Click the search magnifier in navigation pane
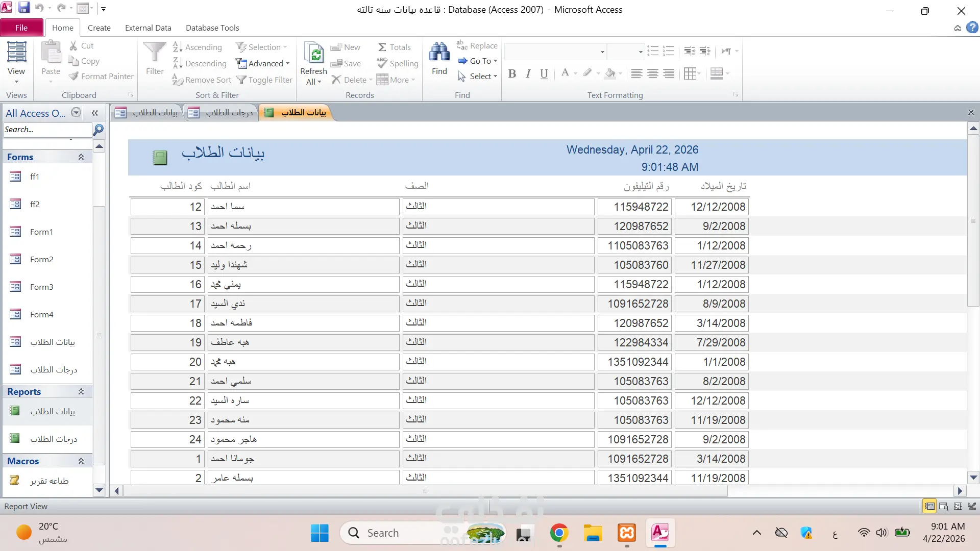Screen dimensions: 980x551 point(99,130)
